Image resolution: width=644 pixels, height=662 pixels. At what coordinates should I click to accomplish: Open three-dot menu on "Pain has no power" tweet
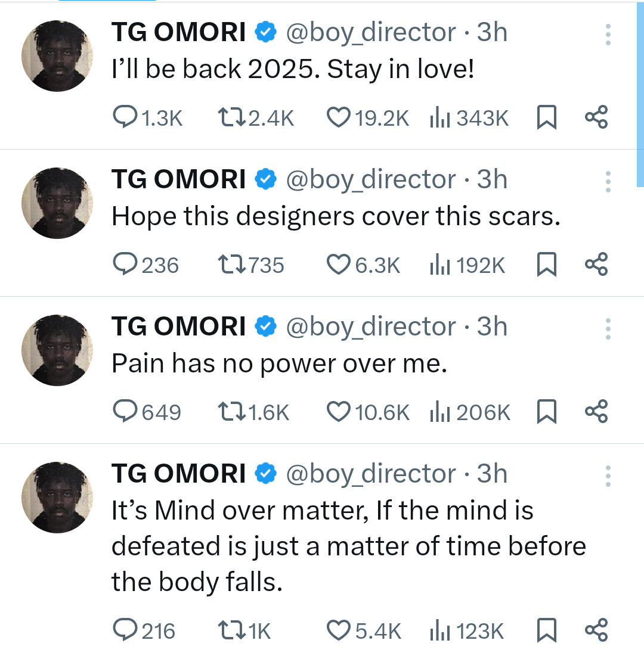click(608, 329)
